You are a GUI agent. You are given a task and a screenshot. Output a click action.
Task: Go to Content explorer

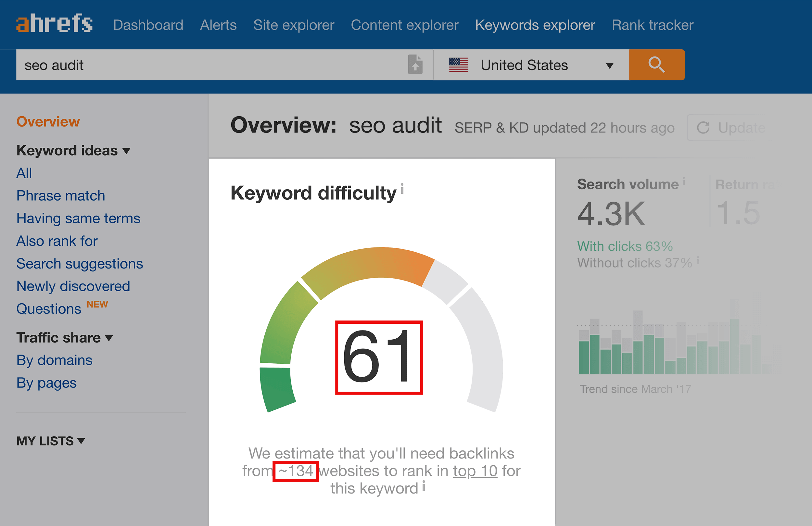[x=405, y=25]
